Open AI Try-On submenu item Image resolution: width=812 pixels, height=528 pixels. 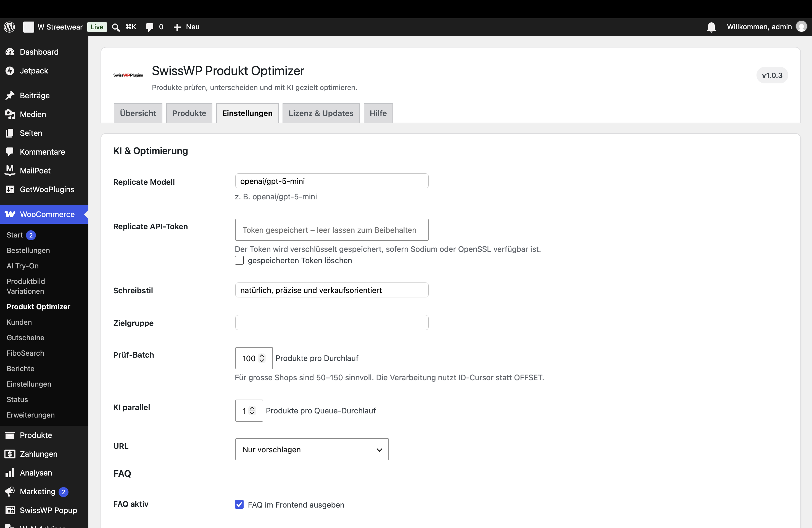coord(23,266)
